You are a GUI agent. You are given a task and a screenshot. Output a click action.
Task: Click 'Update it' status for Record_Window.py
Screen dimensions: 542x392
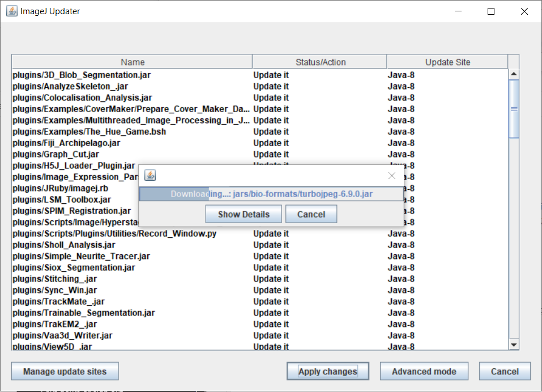point(271,234)
